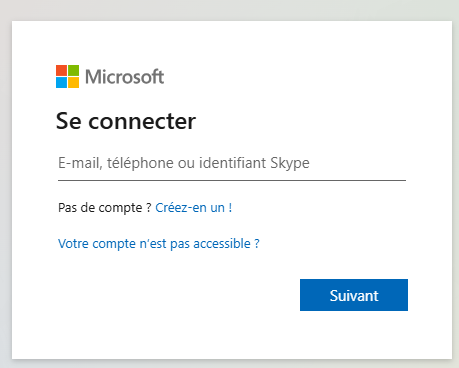Click the sign-in field's underline border
Screen dimensions: 459x368
pyautogui.click(x=232, y=180)
